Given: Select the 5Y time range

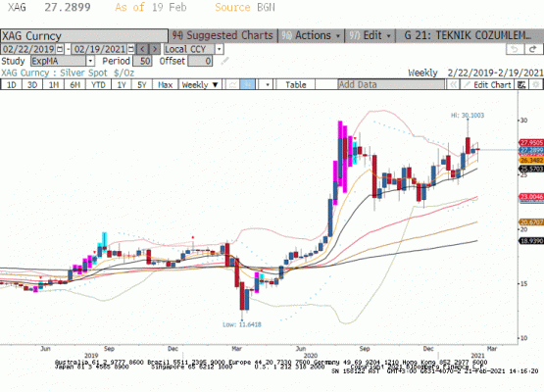Looking at the screenshot, I should [142, 84].
